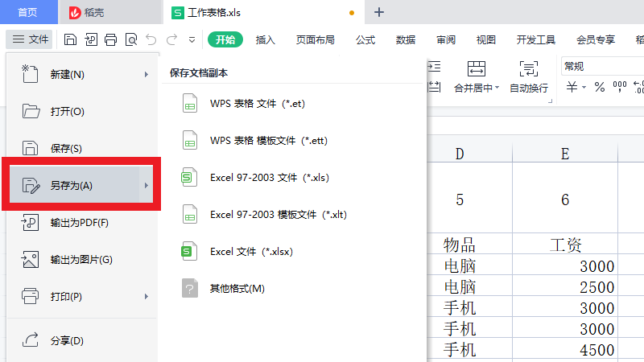This screenshot has height=362, width=644.
Task: Click the undo arrow icon
Action: click(x=151, y=39)
